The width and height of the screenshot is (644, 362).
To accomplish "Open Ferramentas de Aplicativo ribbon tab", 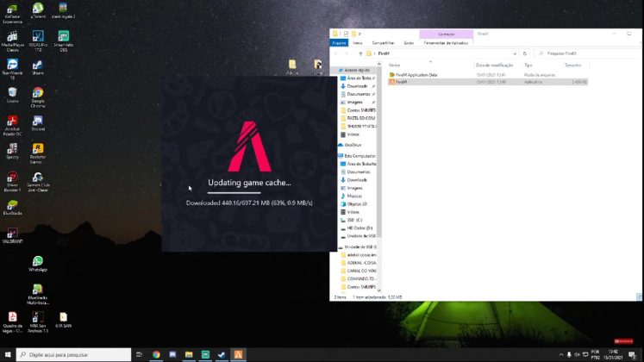I will (x=446, y=43).
